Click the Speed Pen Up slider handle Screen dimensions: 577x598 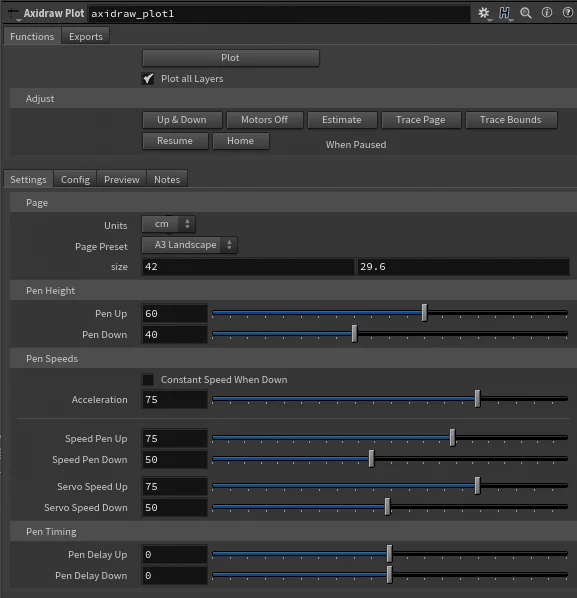pos(452,438)
